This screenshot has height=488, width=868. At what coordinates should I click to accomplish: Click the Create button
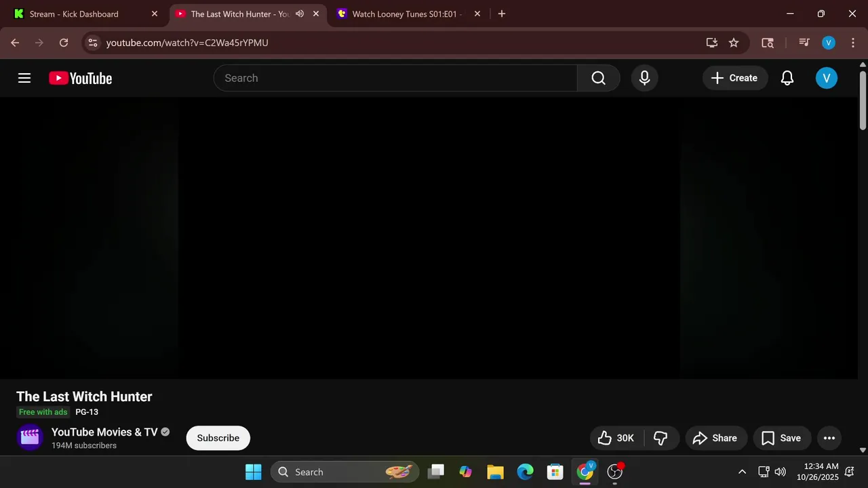(x=734, y=78)
